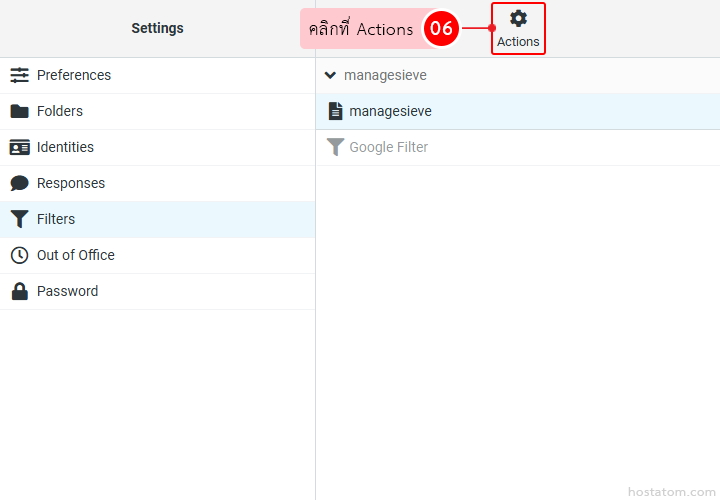Select the Password menu entry

67,291
